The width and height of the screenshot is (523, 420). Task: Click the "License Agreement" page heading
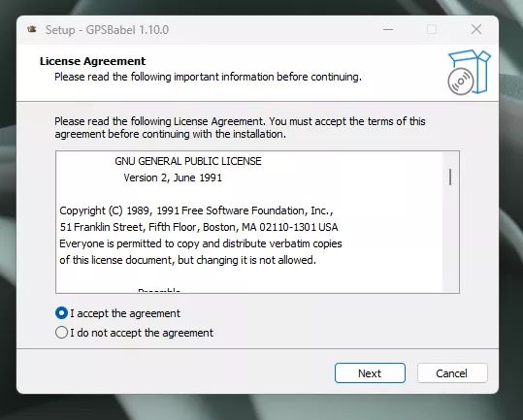click(93, 61)
